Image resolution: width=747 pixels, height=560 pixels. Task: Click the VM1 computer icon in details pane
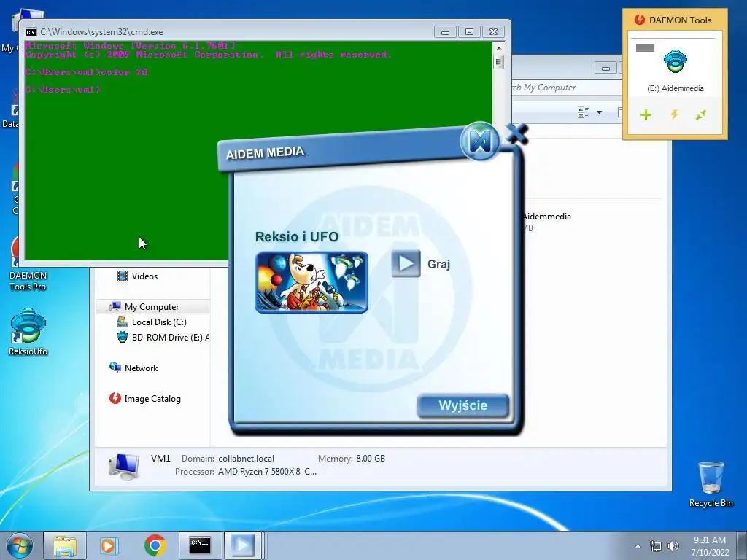(124, 466)
